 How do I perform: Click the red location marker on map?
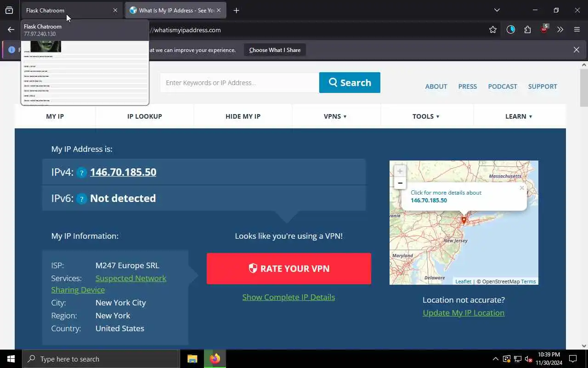coord(464,221)
